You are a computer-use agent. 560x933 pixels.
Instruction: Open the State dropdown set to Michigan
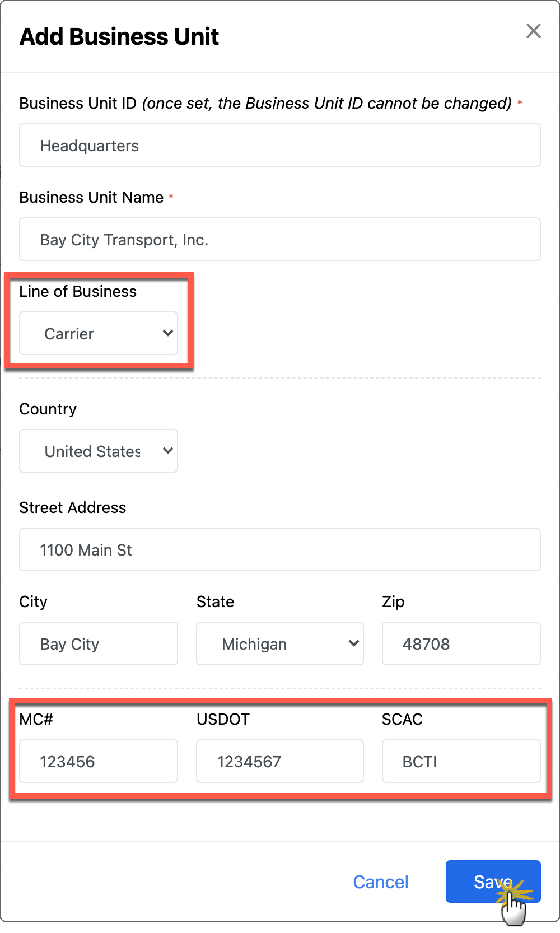[x=279, y=644]
